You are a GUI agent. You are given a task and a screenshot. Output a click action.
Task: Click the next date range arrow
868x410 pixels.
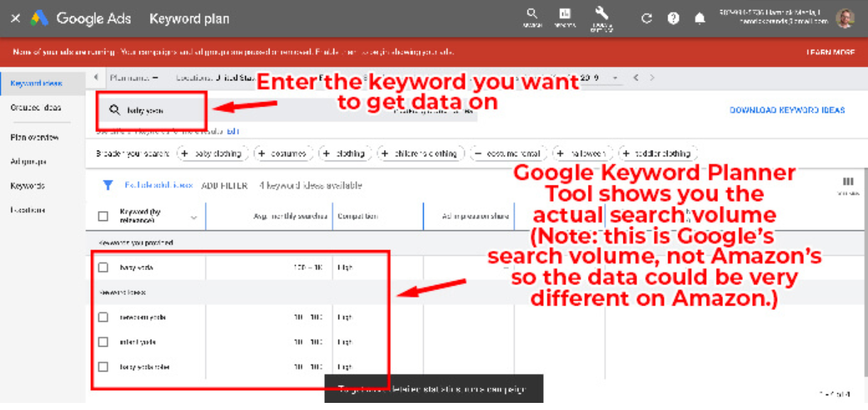tap(652, 77)
